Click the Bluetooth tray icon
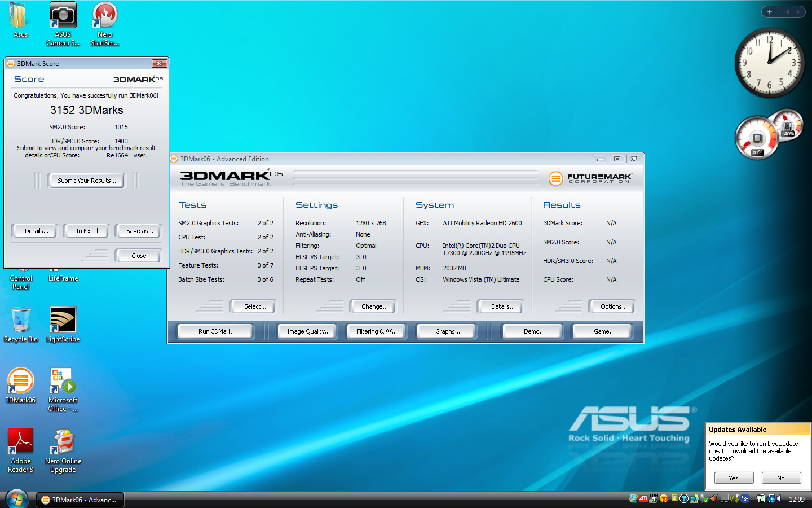The height and width of the screenshot is (508, 812). pos(745,498)
